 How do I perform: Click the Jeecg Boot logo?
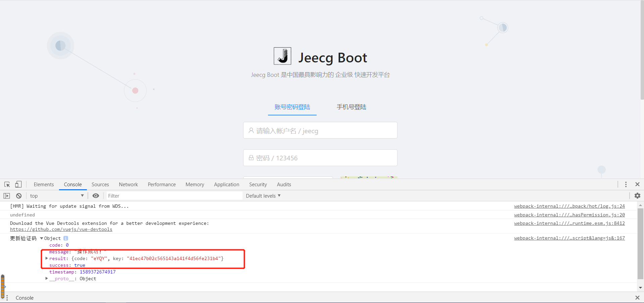click(282, 56)
